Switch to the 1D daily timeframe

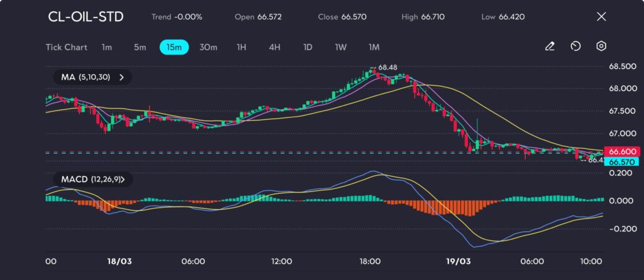(x=308, y=47)
